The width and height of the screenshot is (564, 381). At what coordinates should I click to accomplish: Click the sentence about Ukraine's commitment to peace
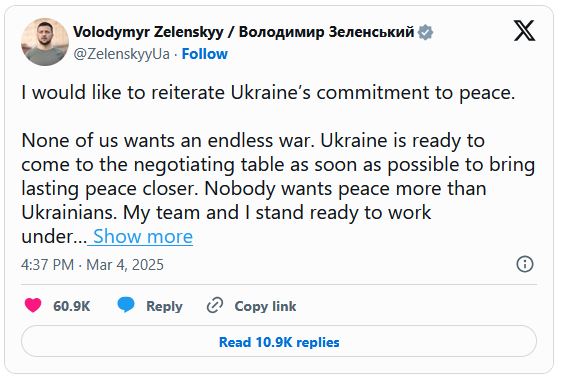coord(268,93)
